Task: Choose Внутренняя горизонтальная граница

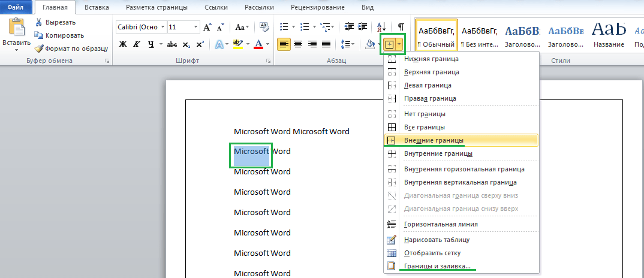Action: tap(461, 169)
